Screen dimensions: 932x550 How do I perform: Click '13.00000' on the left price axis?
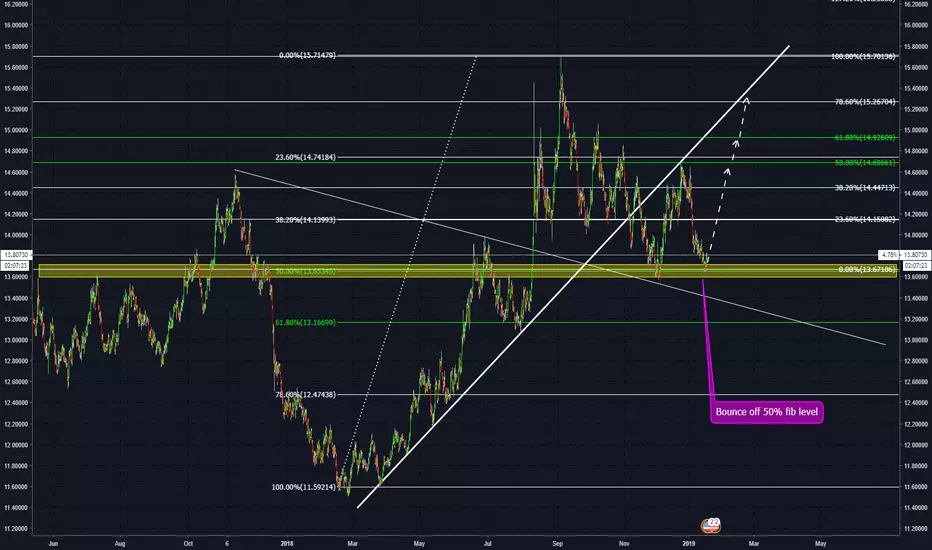(x=16, y=340)
